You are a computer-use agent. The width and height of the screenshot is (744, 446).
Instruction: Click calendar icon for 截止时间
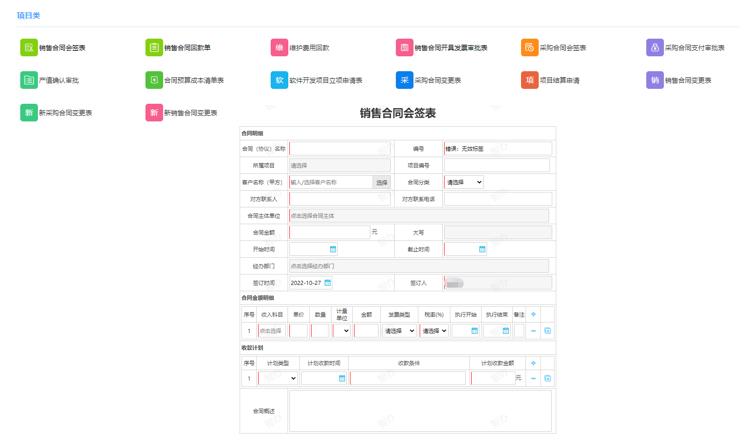pos(480,248)
